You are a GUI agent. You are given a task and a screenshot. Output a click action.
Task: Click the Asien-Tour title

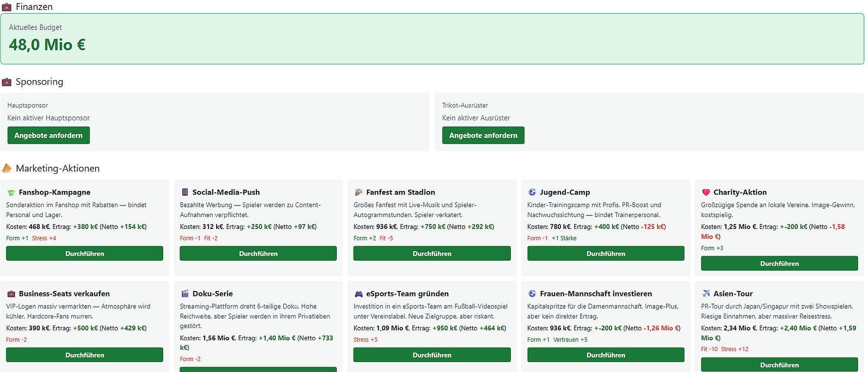tap(733, 294)
